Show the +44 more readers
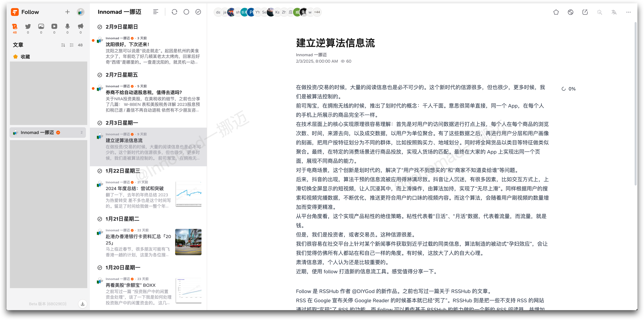Screen dimensions: 644x320 click(x=317, y=12)
